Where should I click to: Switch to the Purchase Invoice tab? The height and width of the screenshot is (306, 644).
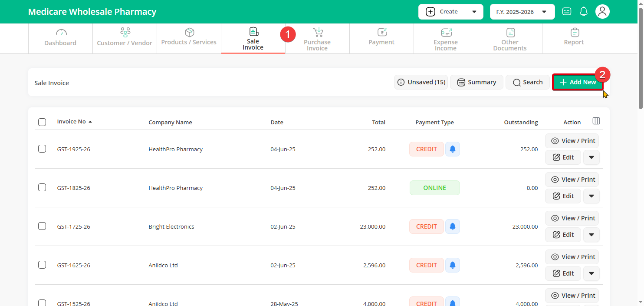[x=317, y=39]
